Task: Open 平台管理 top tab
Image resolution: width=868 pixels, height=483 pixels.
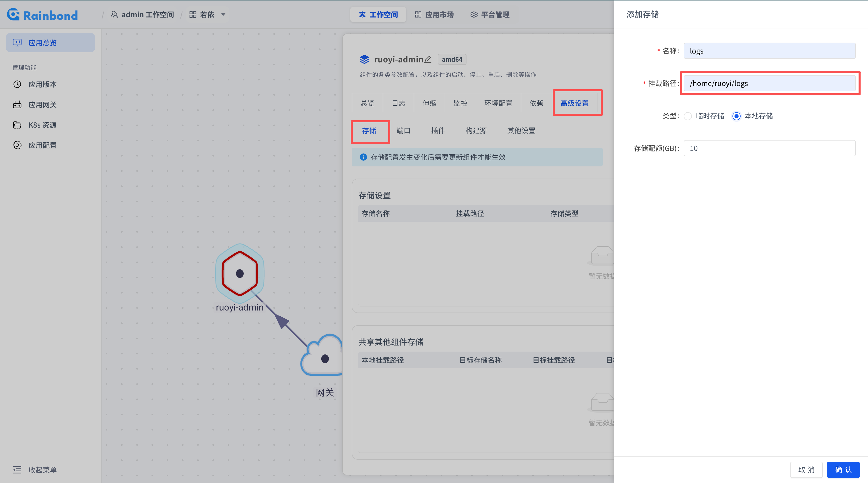Action: coord(490,14)
